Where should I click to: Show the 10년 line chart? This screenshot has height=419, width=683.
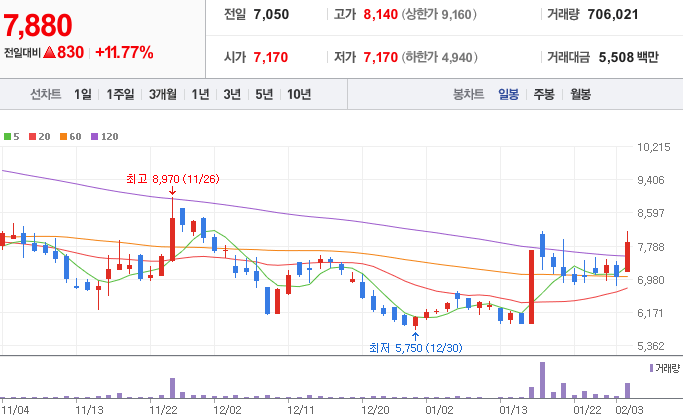[299, 94]
